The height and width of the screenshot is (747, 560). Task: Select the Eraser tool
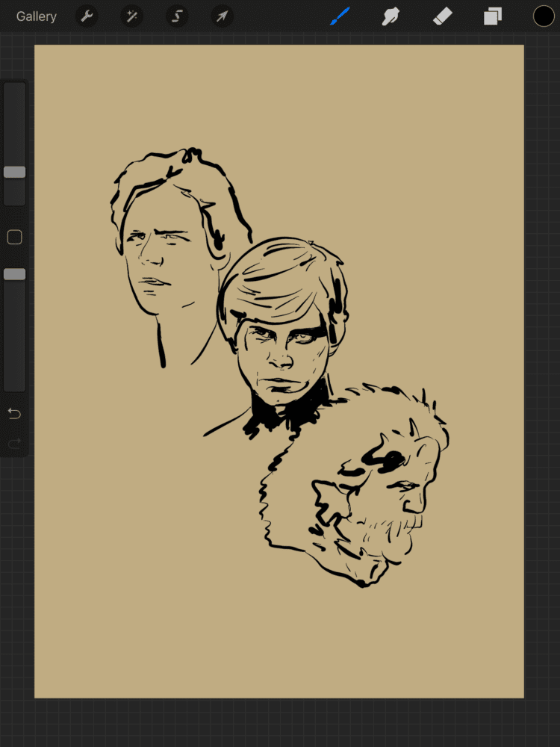pyautogui.click(x=442, y=16)
